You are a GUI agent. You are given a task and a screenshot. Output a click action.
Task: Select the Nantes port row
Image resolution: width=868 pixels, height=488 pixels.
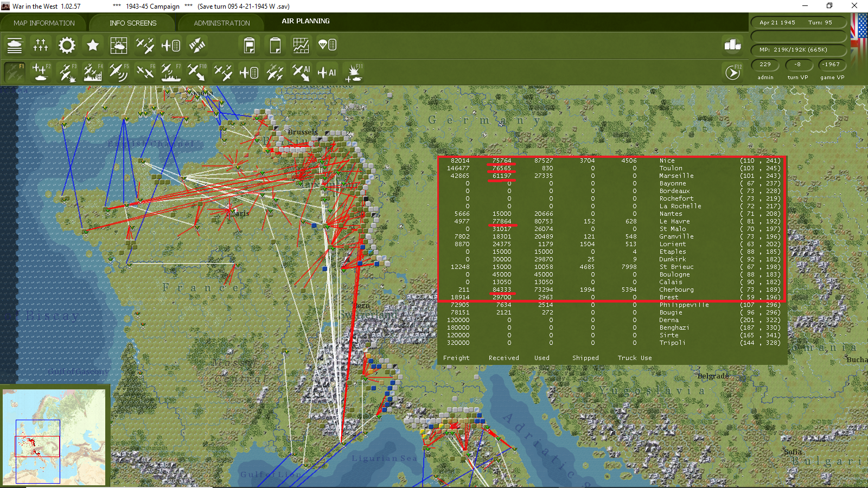pyautogui.click(x=612, y=214)
